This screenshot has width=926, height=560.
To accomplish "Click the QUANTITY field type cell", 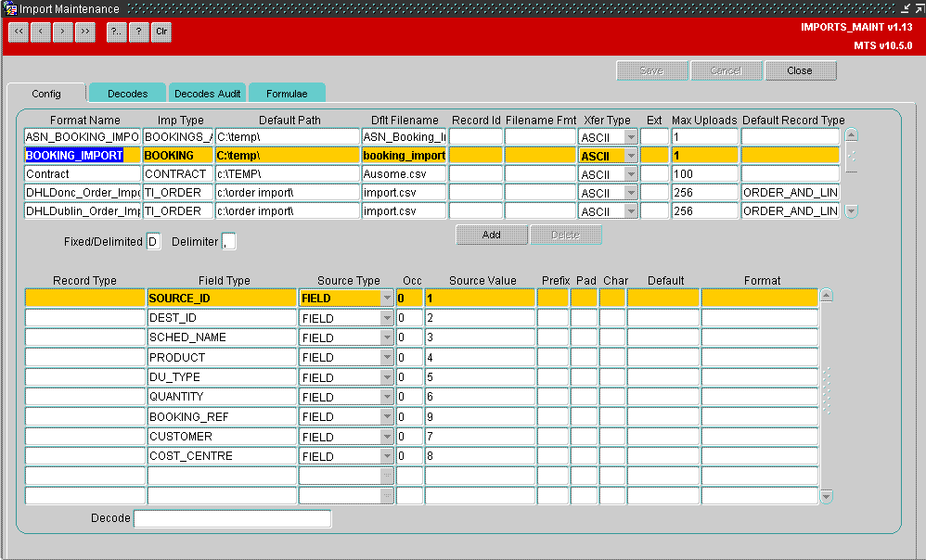I will [x=222, y=397].
